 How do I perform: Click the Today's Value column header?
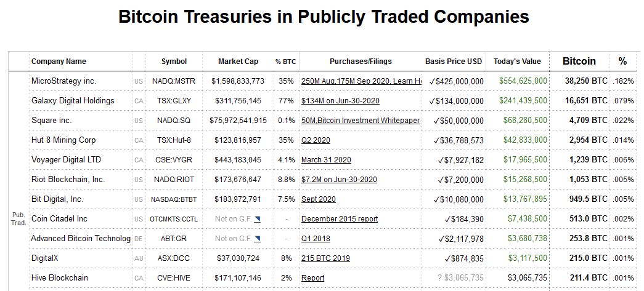coord(516,62)
